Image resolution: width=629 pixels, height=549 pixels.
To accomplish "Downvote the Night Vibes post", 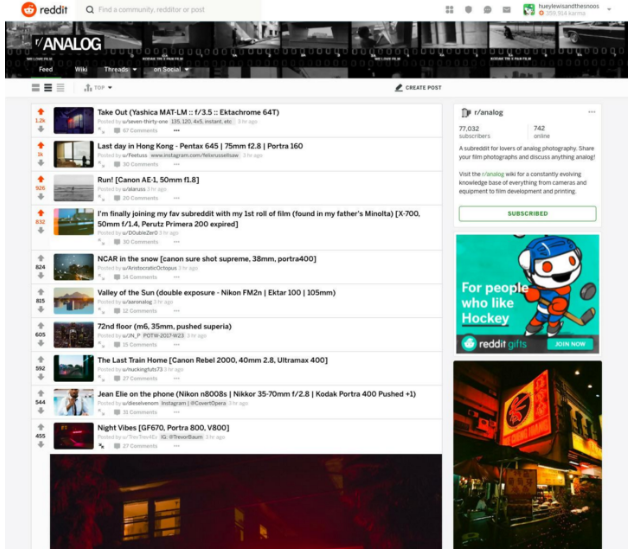I will (41, 444).
